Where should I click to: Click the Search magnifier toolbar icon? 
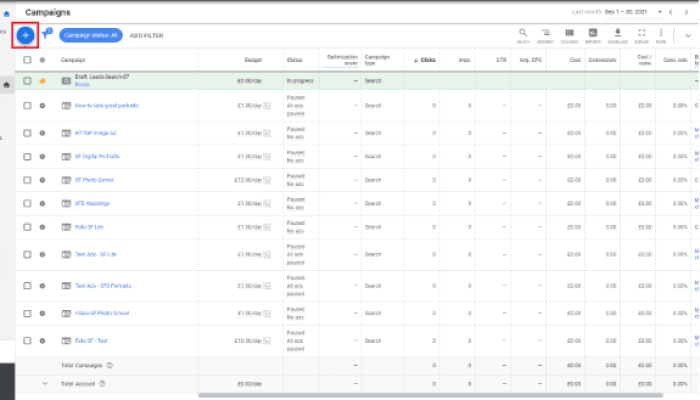(523, 35)
